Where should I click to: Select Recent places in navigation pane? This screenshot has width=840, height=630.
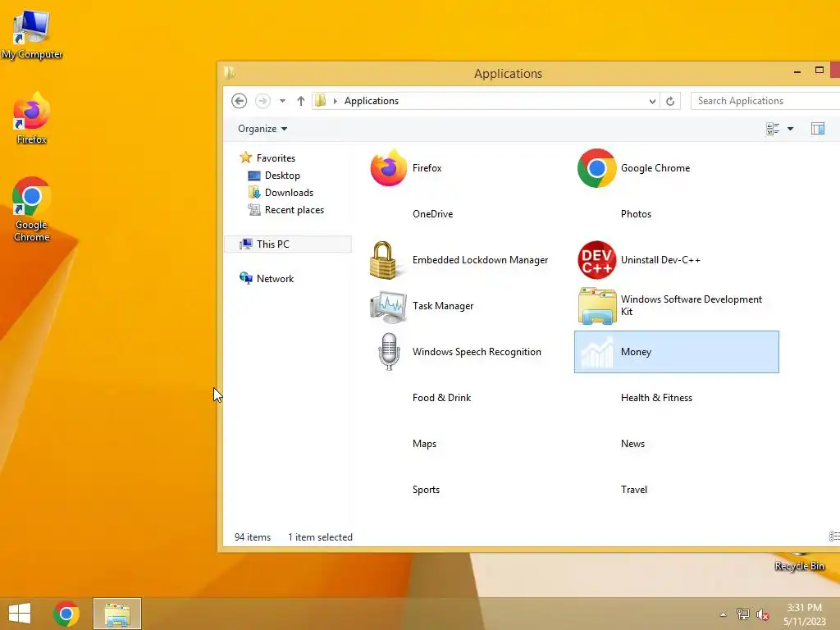coord(286,210)
